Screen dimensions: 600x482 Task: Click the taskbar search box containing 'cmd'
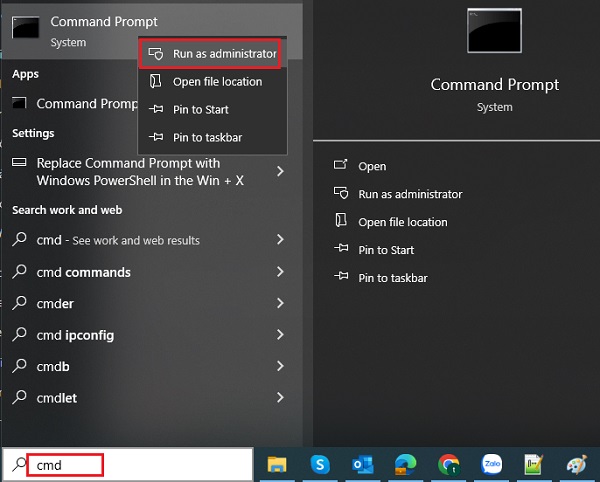[128, 465]
